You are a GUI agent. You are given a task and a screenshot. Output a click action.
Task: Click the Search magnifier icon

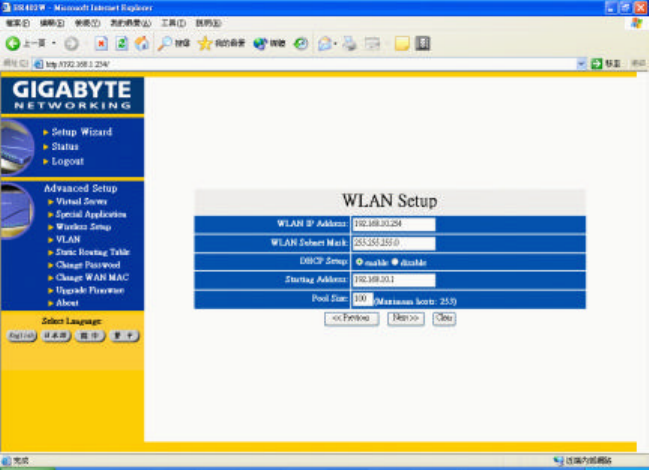click(165, 43)
